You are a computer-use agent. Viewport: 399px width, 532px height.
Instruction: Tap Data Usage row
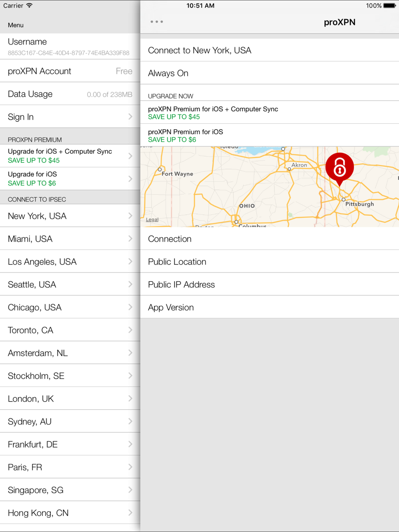pos(70,94)
